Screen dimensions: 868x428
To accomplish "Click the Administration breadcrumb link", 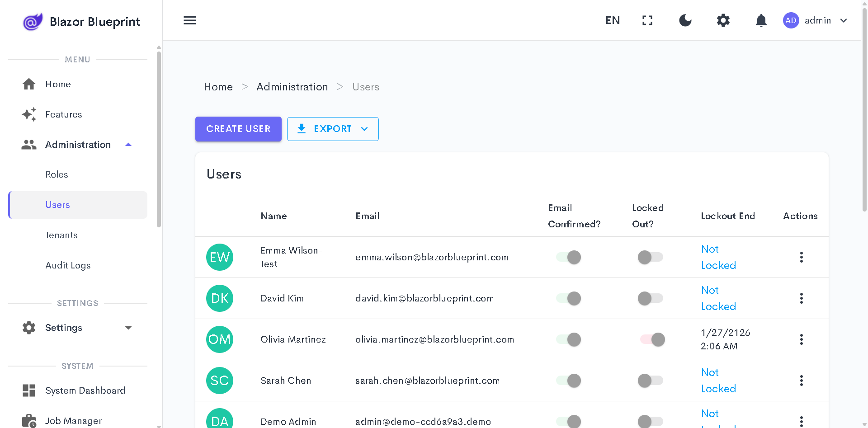I will pos(292,87).
